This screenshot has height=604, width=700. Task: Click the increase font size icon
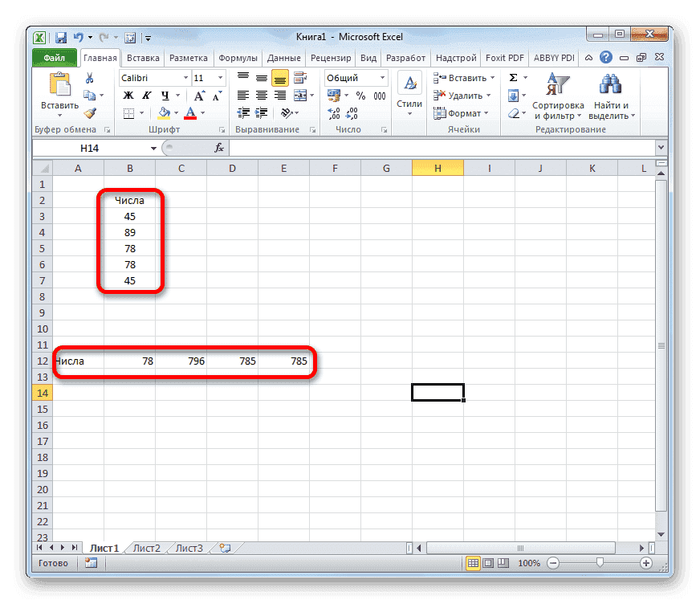click(x=200, y=95)
